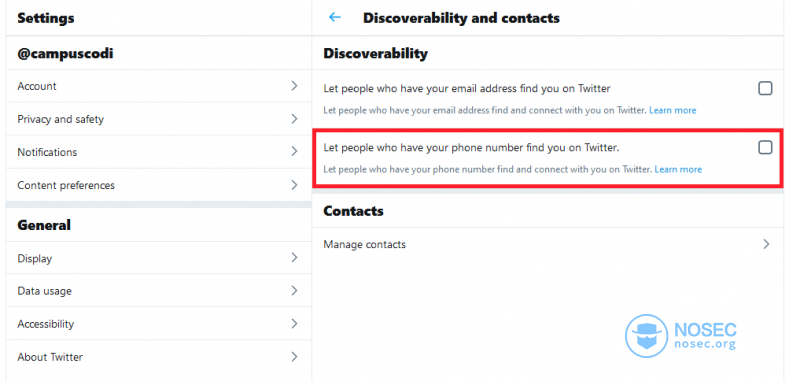Click the Display row chevron
Screen dimensions: 789x382
[x=294, y=258]
